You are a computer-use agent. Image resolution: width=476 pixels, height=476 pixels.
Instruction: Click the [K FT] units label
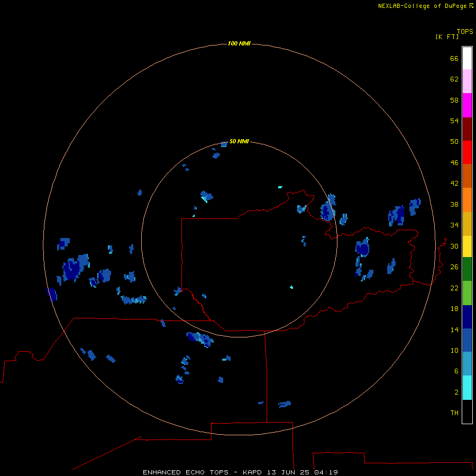447,36
